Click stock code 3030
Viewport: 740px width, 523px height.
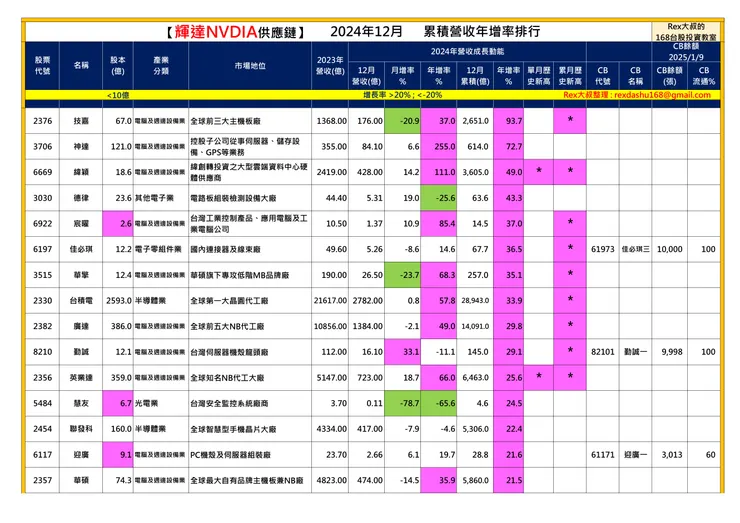click(x=42, y=198)
